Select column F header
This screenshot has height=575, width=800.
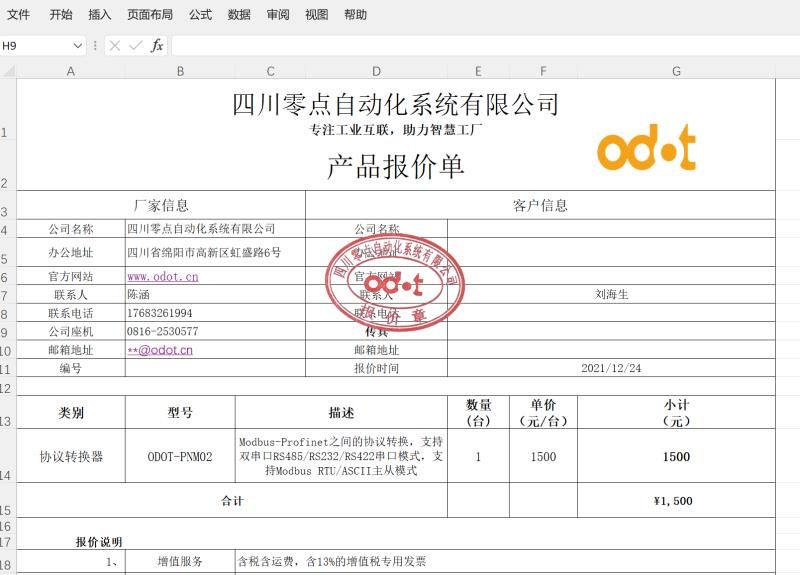[543, 71]
